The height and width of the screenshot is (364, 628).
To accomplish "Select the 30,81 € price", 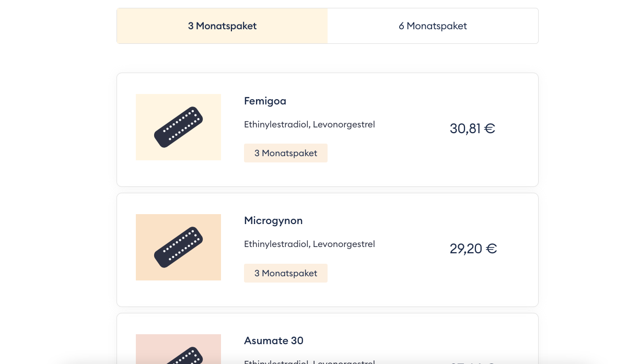I will [x=472, y=128].
